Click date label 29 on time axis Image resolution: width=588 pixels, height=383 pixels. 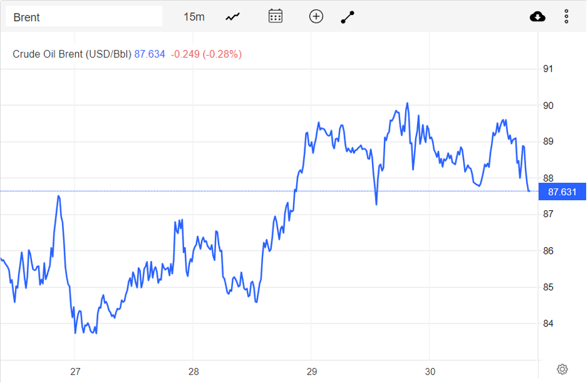click(x=311, y=371)
